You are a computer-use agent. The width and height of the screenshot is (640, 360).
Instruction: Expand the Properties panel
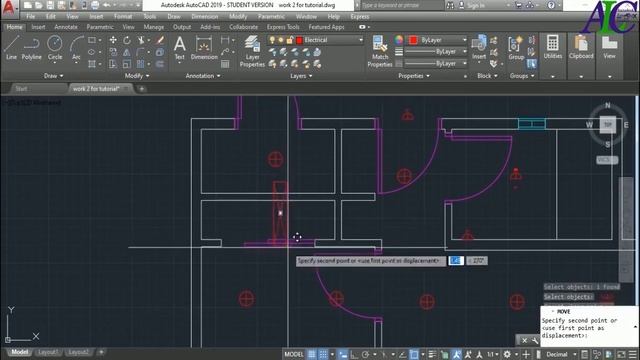[414, 76]
